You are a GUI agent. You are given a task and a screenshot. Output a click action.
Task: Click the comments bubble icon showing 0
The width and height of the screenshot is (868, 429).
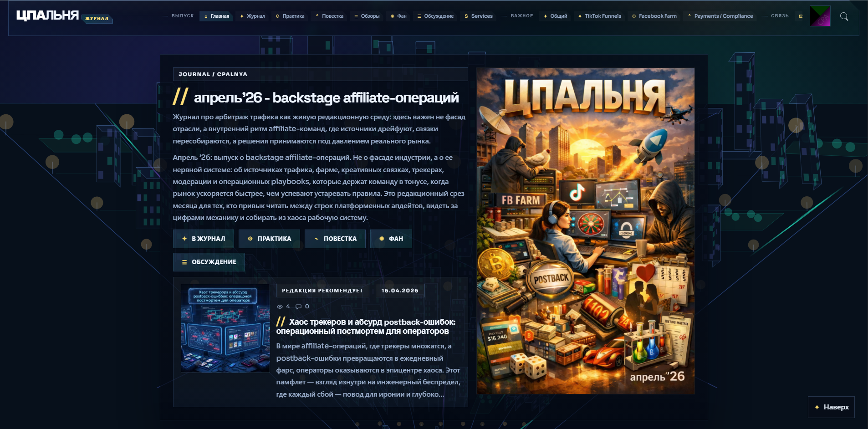tap(299, 306)
